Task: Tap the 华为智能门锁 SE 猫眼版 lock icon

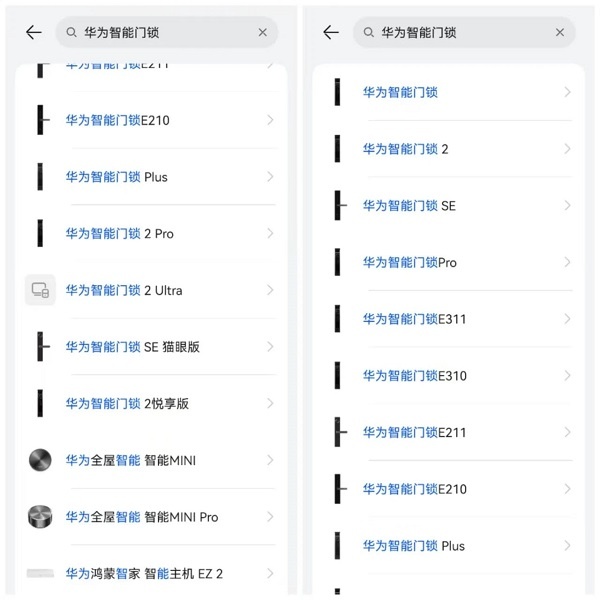Action: click(x=40, y=347)
